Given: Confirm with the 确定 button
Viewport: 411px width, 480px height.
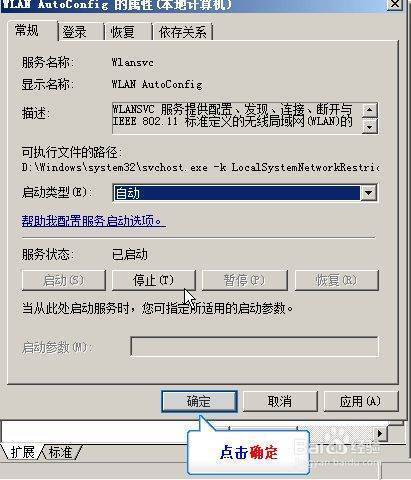Looking at the screenshot, I should 199,401.
